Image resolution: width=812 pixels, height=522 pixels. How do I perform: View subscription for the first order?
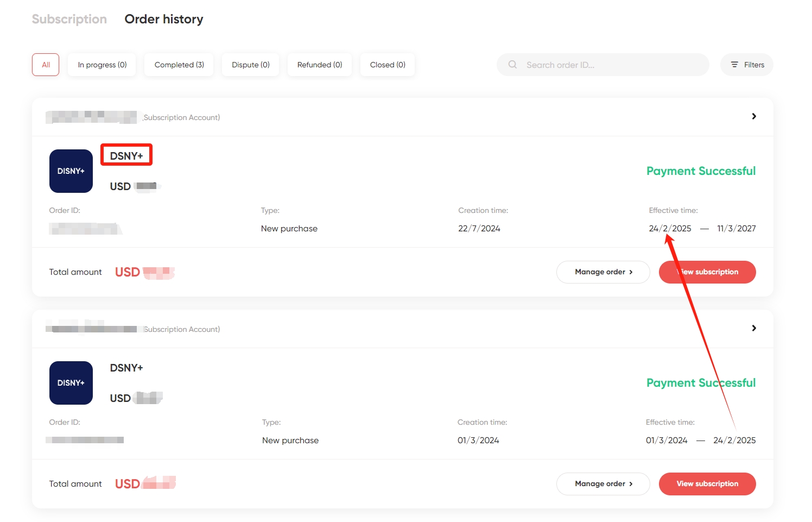click(707, 272)
